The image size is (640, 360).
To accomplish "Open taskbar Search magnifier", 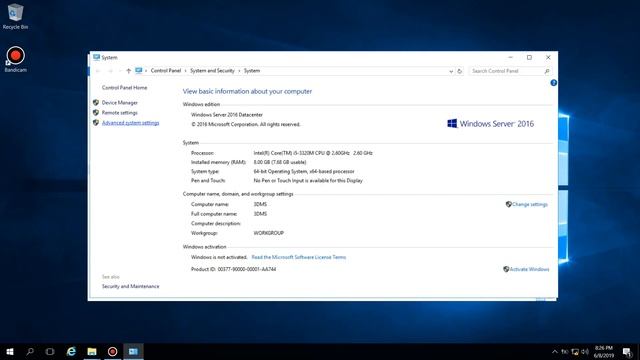I will pyautogui.click(x=30, y=351).
